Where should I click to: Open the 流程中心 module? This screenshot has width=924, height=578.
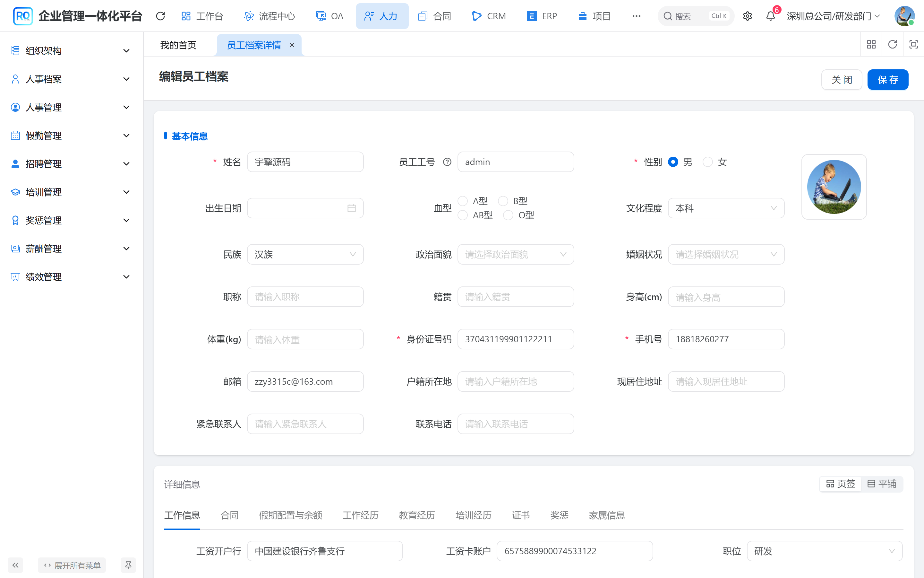point(269,16)
